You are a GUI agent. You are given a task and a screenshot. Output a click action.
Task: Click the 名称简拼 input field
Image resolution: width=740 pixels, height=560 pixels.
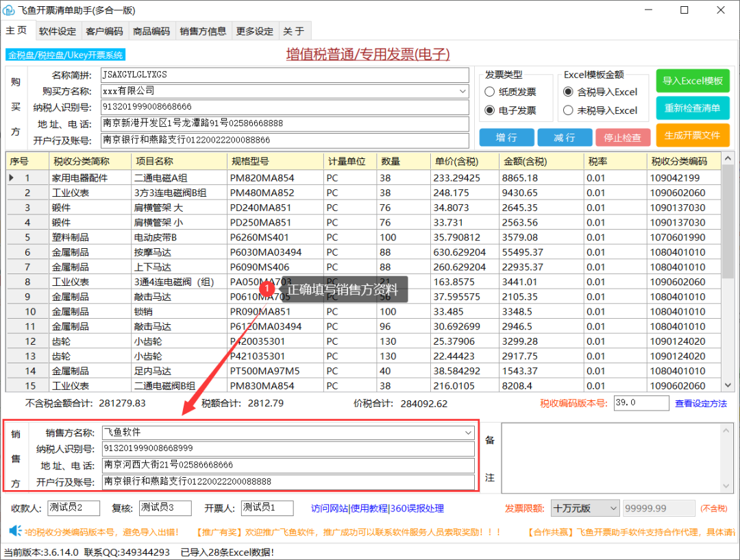point(284,75)
